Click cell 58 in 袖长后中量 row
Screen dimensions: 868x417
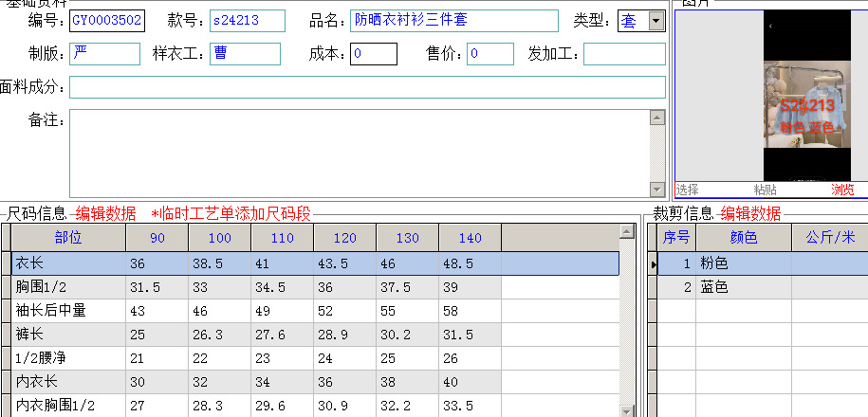pos(470,311)
